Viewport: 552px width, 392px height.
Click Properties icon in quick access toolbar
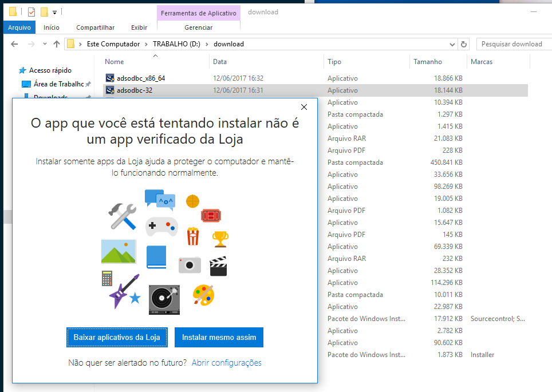(31, 13)
